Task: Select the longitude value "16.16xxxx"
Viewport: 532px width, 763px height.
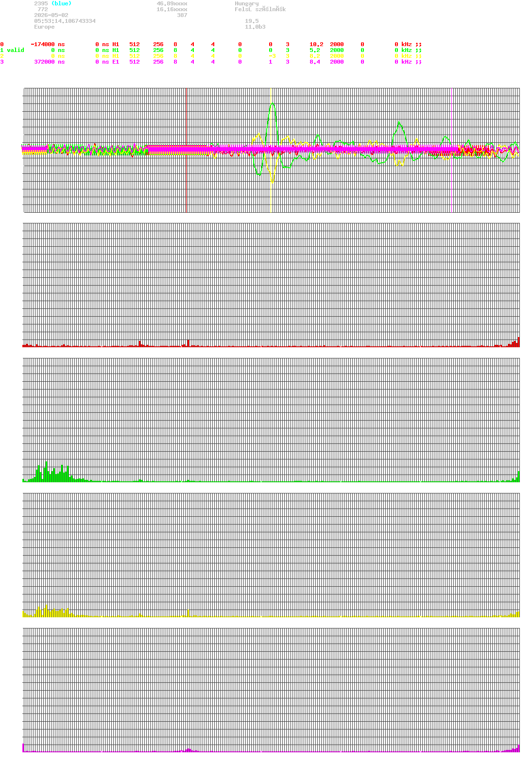Action: (x=172, y=9)
